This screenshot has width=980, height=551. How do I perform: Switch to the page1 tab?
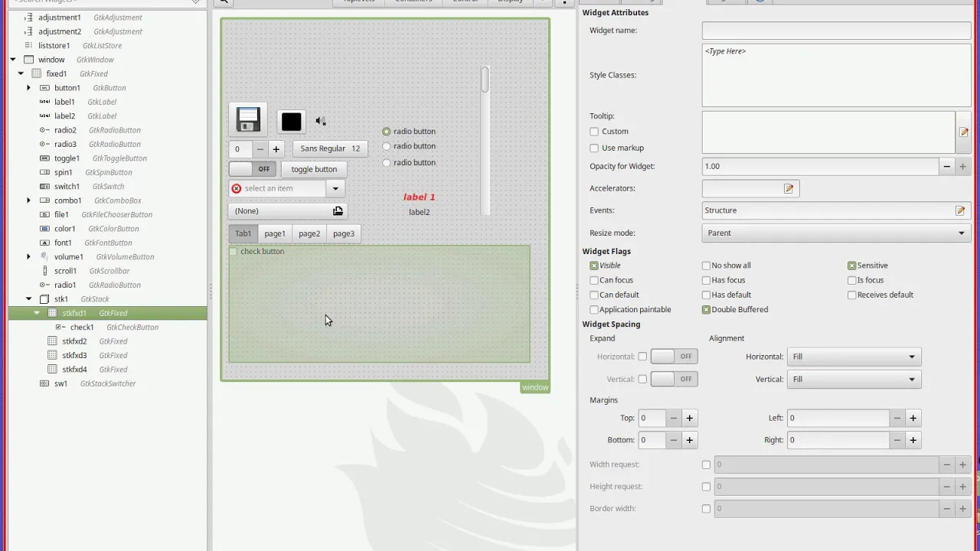pyautogui.click(x=275, y=233)
